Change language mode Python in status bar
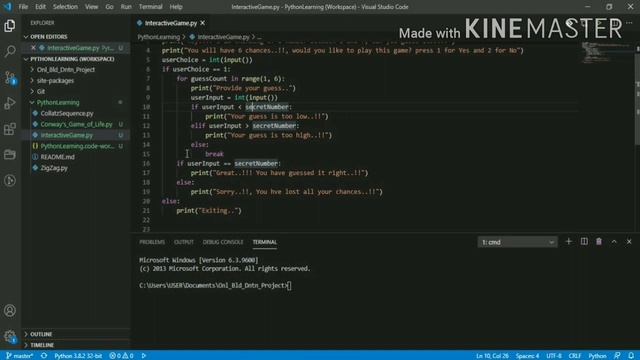Screen dimensions: 640x360 (597, 356)
